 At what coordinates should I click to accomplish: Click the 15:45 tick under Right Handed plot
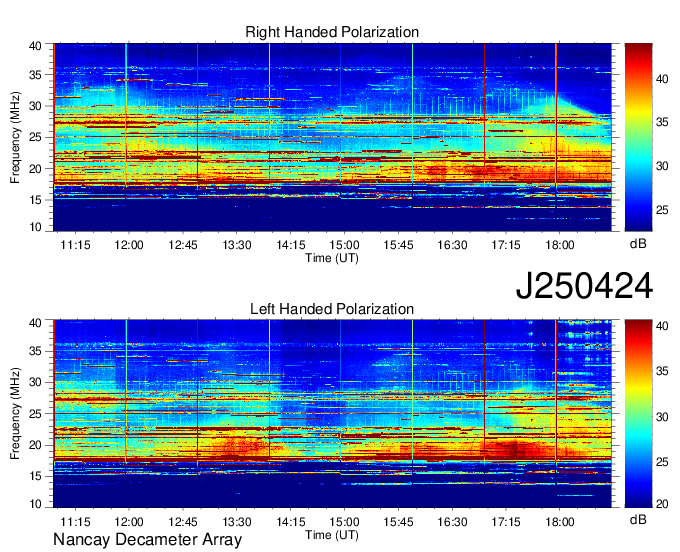point(398,245)
